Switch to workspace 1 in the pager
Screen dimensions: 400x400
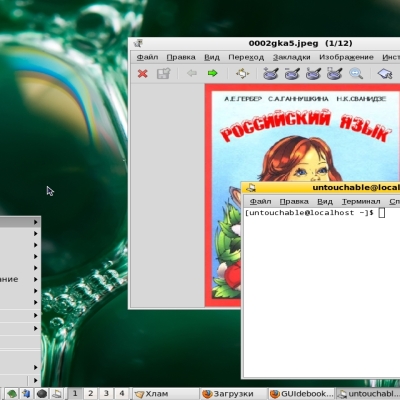pyautogui.click(x=75, y=394)
